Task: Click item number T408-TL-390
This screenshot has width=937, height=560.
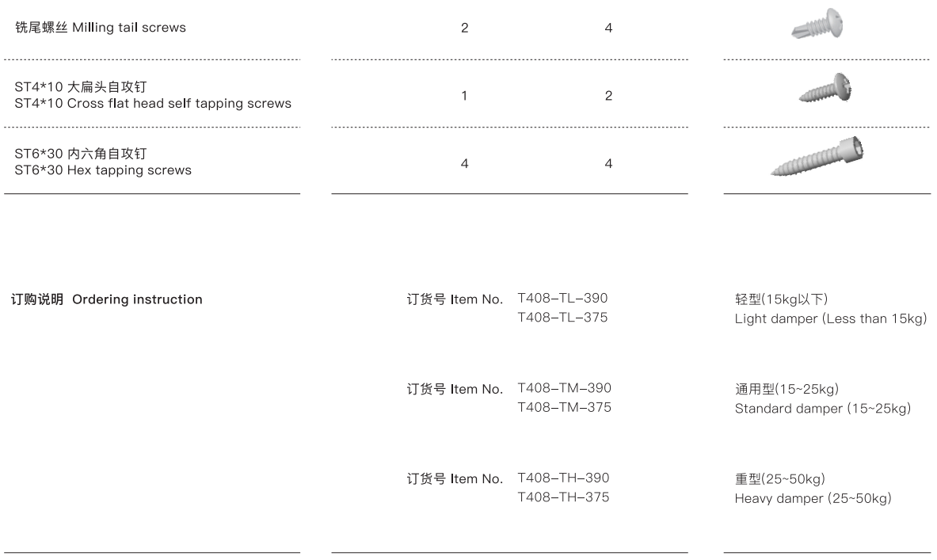Action: (562, 299)
